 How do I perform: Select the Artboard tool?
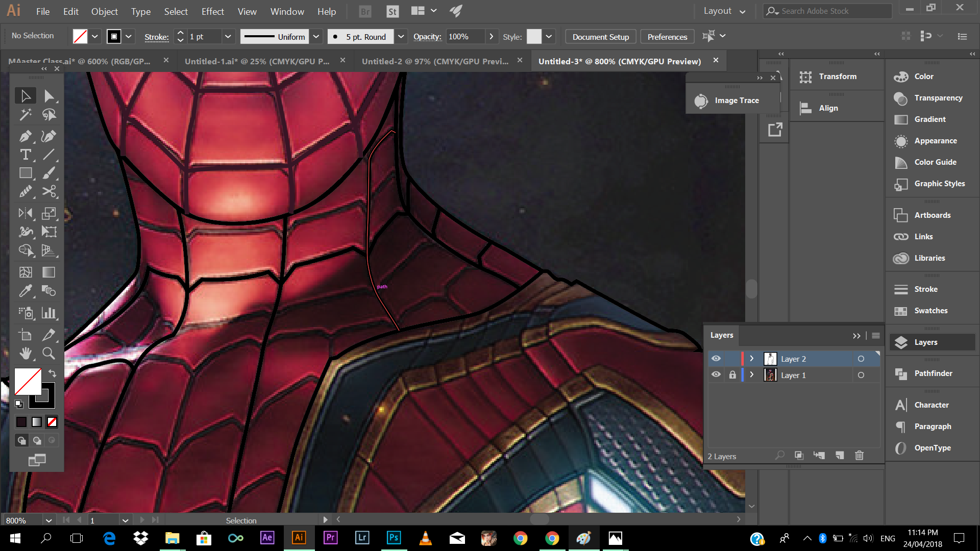(25, 335)
